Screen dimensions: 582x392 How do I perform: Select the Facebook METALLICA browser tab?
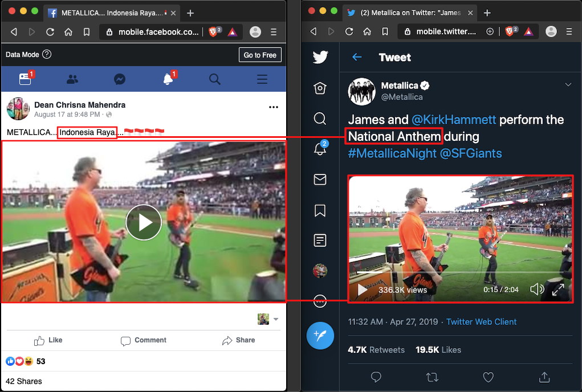click(x=111, y=13)
